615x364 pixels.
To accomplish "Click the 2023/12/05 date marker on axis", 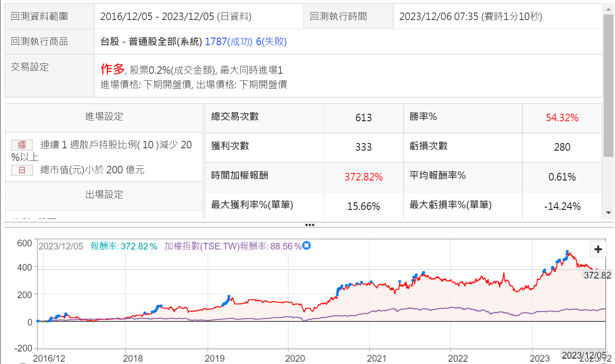I will coord(584,355).
